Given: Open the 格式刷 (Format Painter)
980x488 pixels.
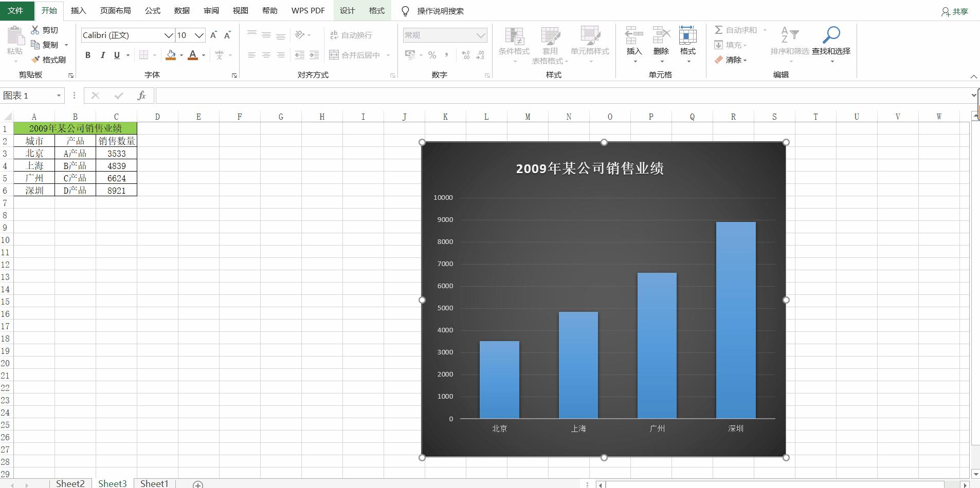Looking at the screenshot, I should pos(49,59).
